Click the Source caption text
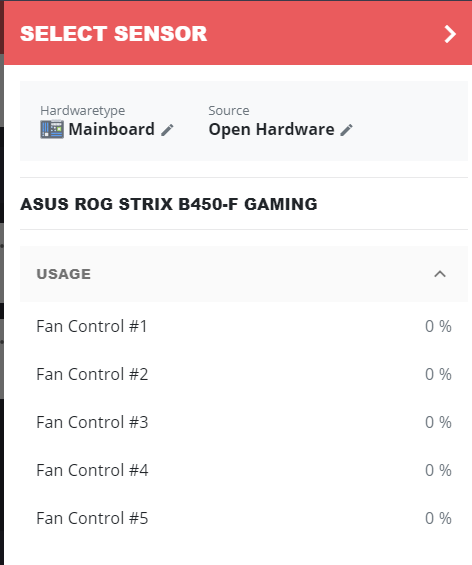This screenshot has width=472, height=565. 229,110
